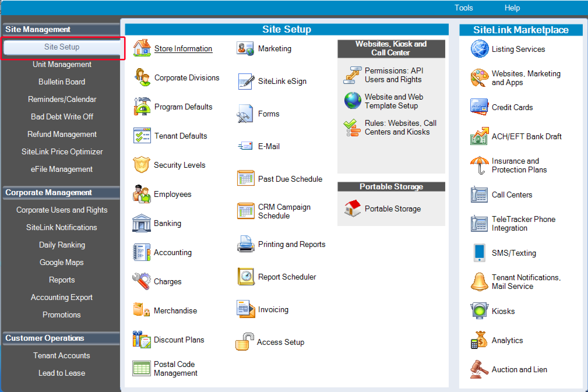Open the SMS/Texting phone icon
This screenshot has width=588, height=392.
coord(479,252)
